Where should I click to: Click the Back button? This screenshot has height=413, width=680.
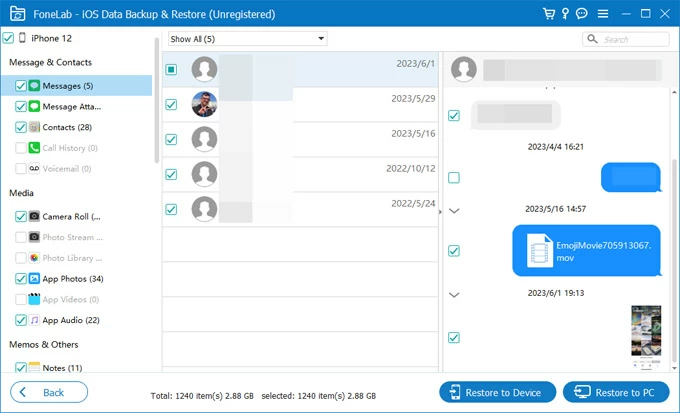click(49, 392)
